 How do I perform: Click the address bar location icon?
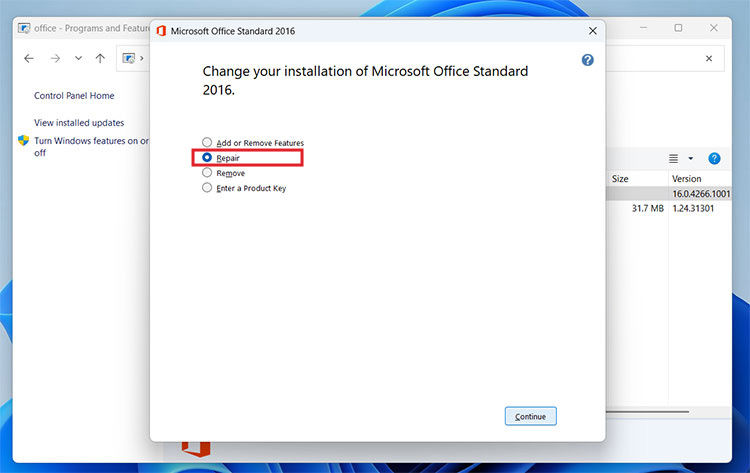[x=129, y=58]
